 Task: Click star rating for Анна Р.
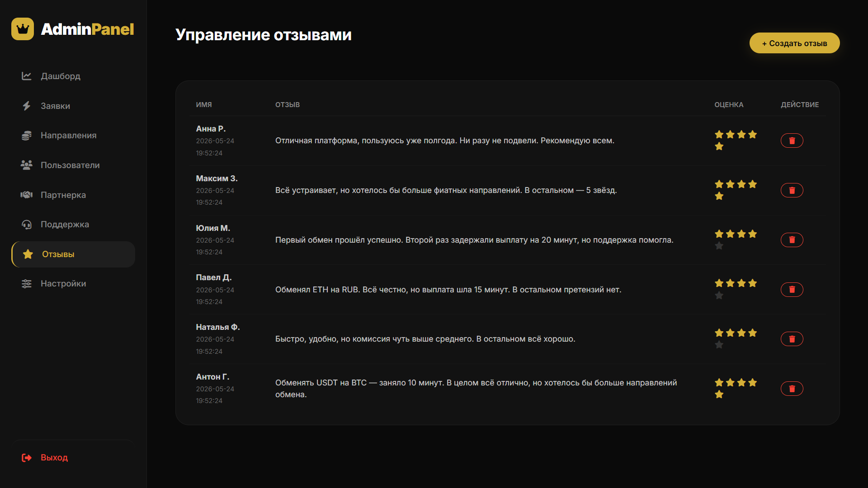736,141
